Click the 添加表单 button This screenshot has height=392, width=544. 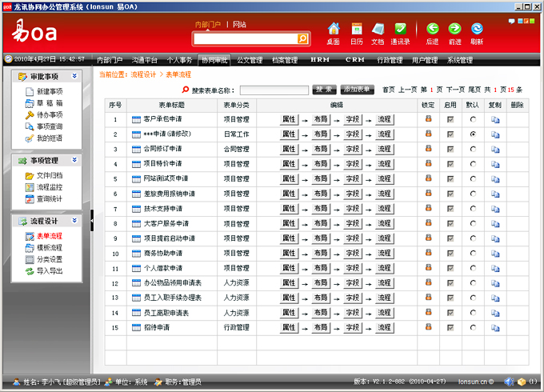[357, 90]
